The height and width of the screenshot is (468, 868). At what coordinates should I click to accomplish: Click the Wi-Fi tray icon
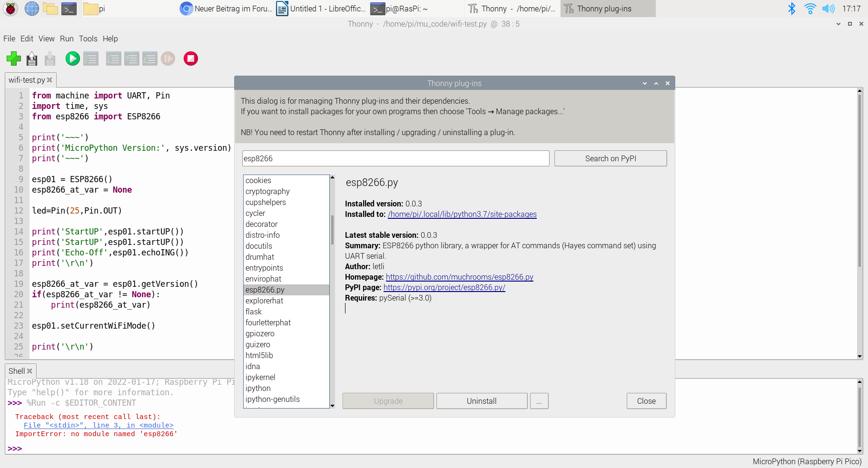(x=810, y=9)
